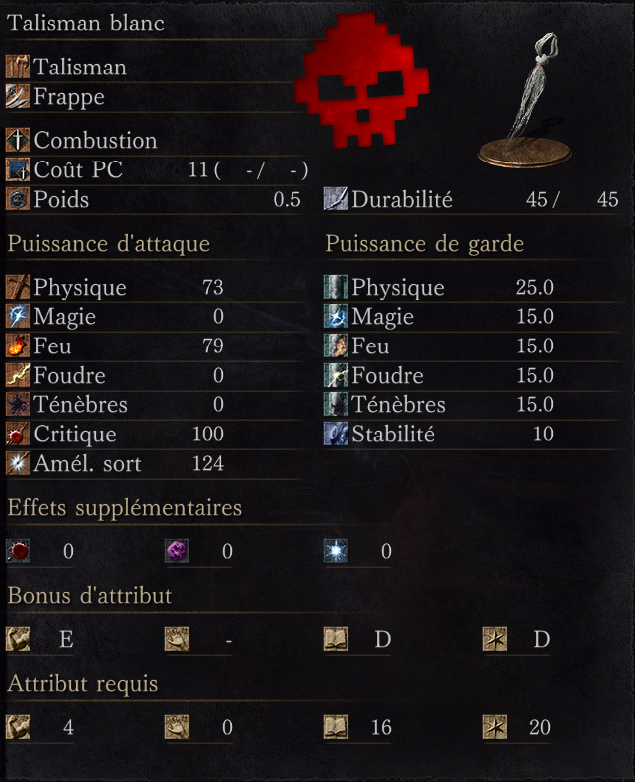Viewport: 635px width, 782px height.
Task: Click the Stabilité guard icon
Action: [336, 434]
